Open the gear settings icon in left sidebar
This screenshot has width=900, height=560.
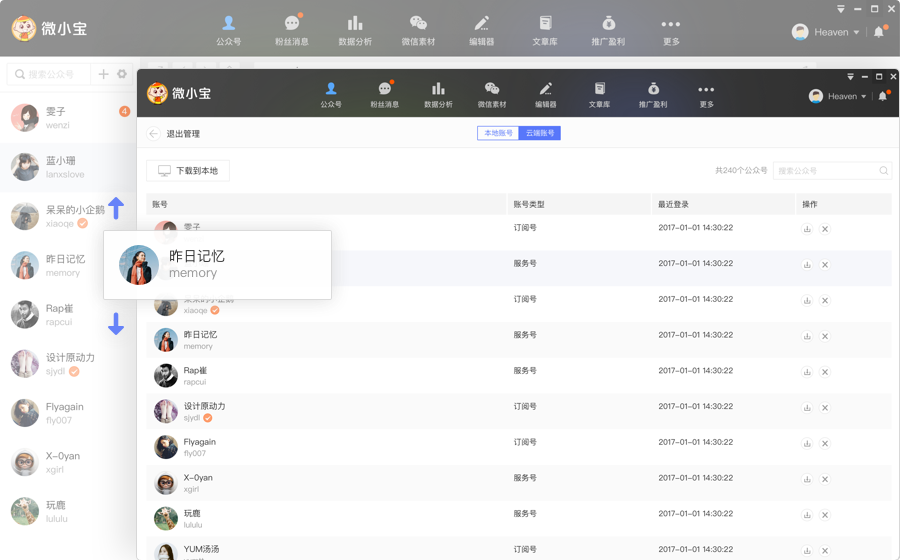(x=122, y=74)
